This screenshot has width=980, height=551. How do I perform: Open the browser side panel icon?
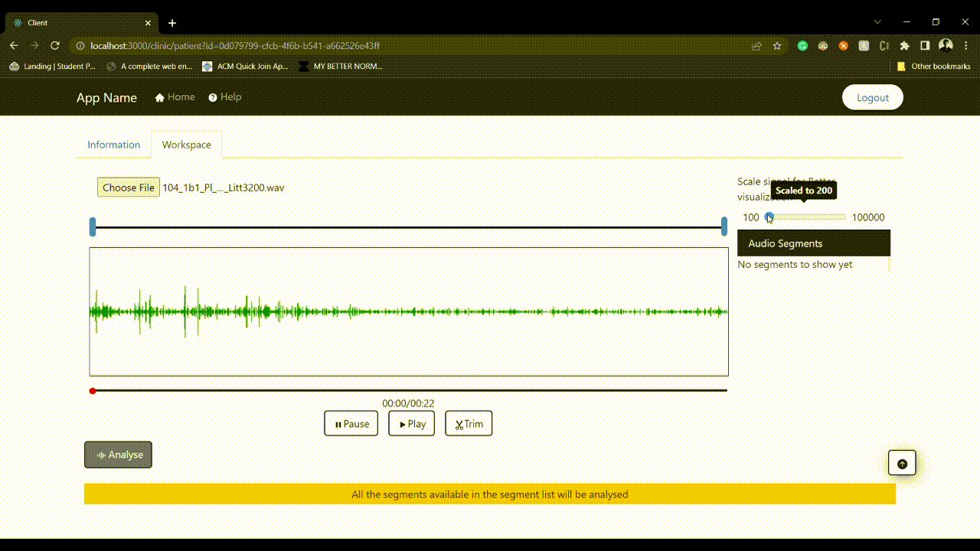pos(925,46)
